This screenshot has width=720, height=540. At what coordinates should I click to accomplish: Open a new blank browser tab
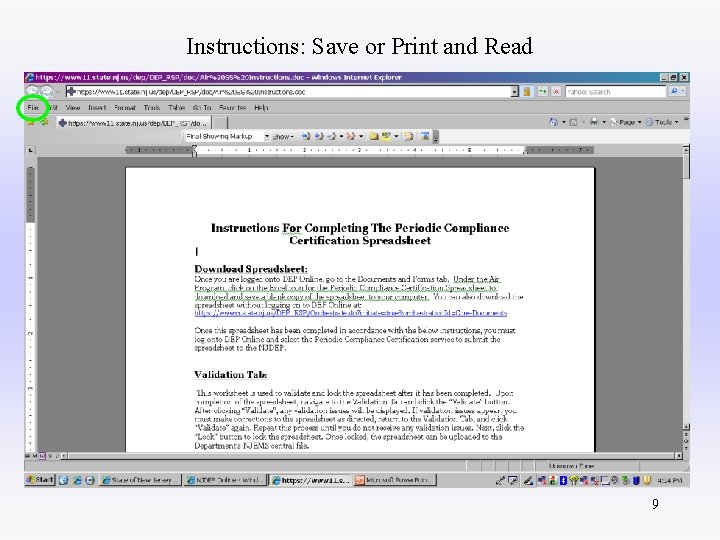[x=220, y=123]
